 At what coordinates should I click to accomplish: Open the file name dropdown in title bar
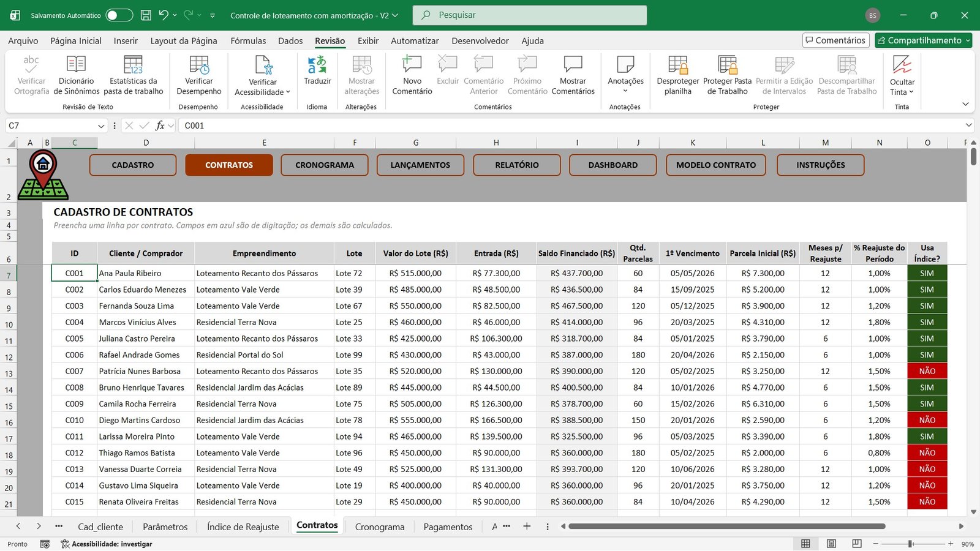(395, 15)
